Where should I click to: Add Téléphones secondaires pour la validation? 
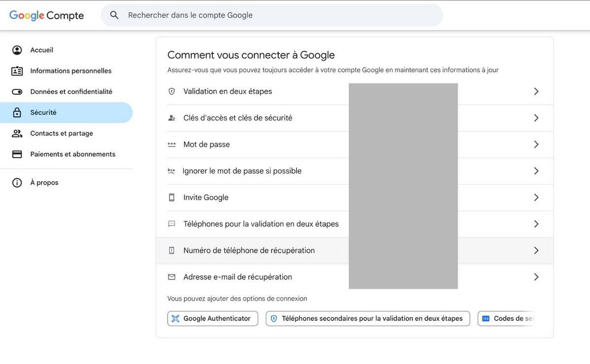pyautogui.click(x=368, y=318)
